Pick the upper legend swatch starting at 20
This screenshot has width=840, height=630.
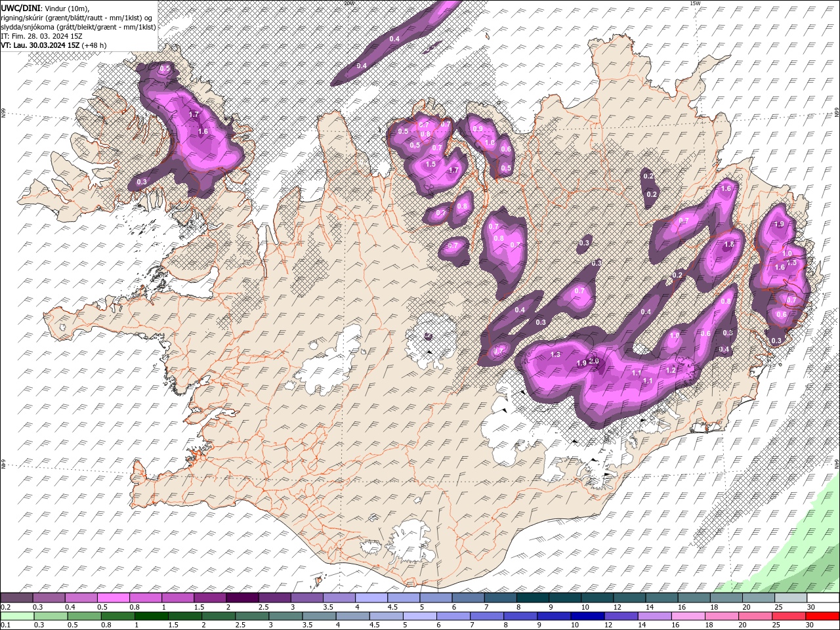757,598
